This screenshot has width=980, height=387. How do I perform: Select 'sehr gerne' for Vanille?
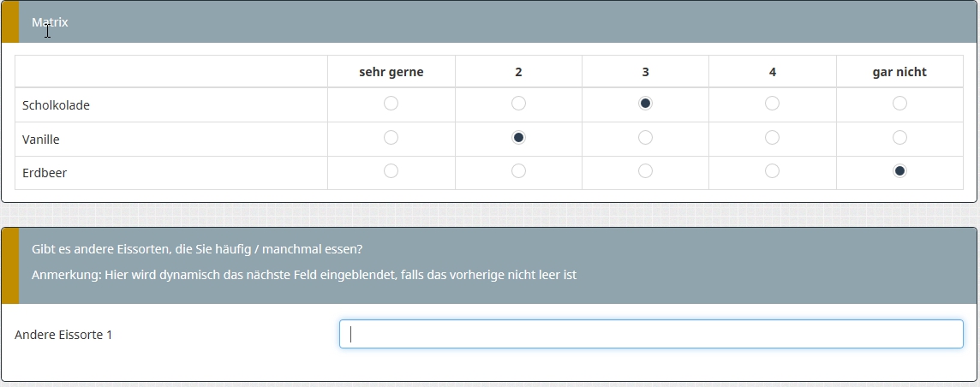391,138
